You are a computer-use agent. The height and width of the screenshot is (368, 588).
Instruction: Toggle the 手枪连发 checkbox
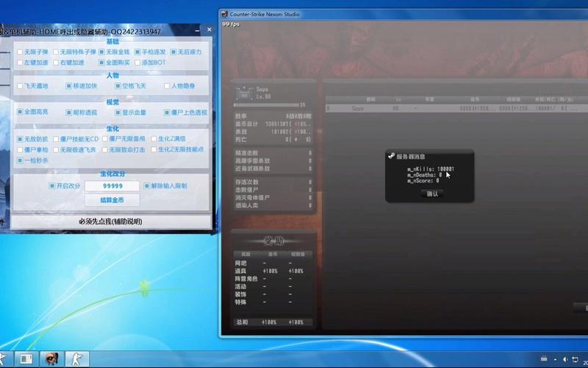[137, 52]
